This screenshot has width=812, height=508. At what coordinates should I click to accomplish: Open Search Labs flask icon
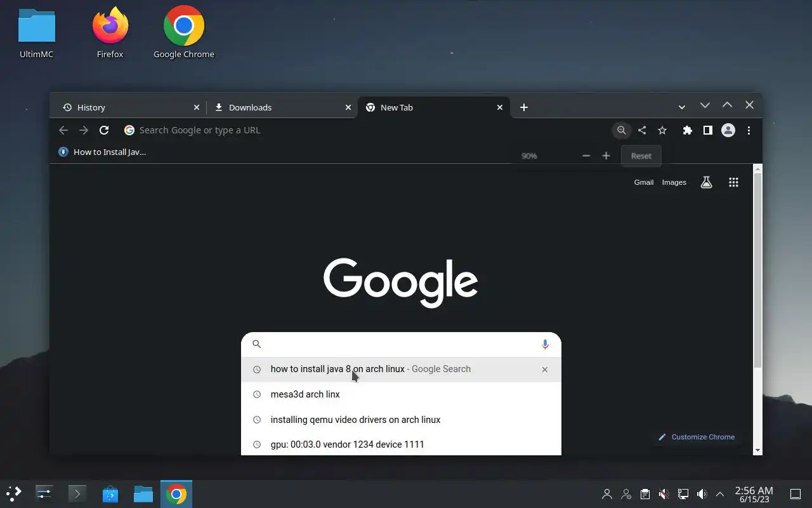[x=706, y=182]
